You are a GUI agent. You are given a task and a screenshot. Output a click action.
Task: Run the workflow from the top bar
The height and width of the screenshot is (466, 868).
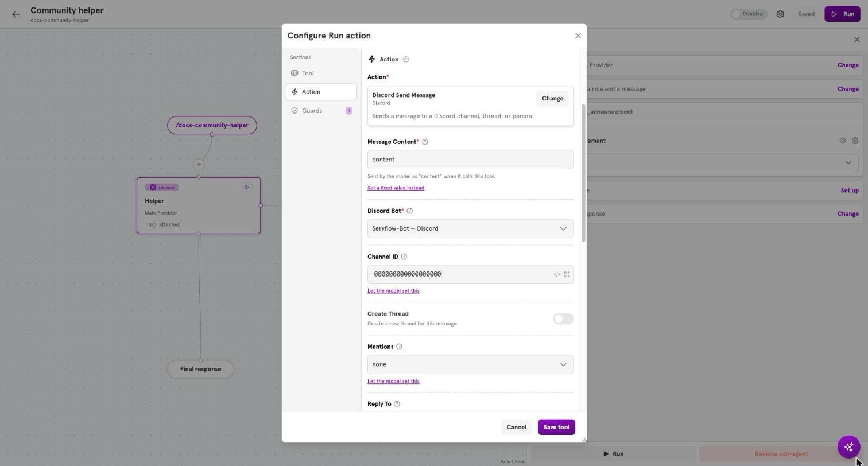(842, 14)
